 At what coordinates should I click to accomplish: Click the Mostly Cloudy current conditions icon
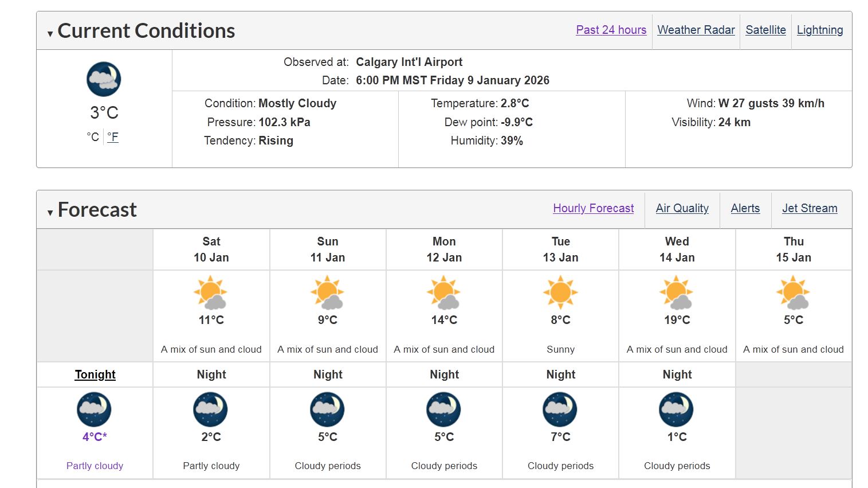click(104, 79)
